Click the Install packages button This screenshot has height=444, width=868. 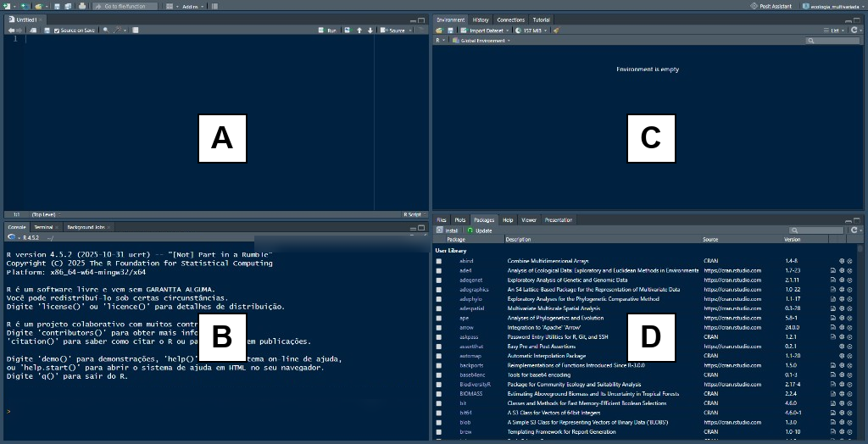tap(448, 230)
